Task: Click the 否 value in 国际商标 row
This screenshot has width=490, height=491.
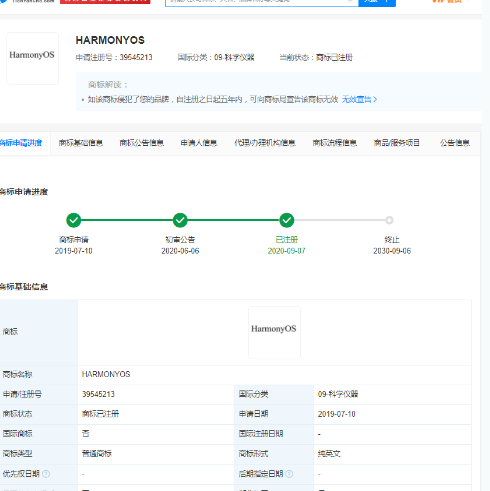Action: click(86, 434)
